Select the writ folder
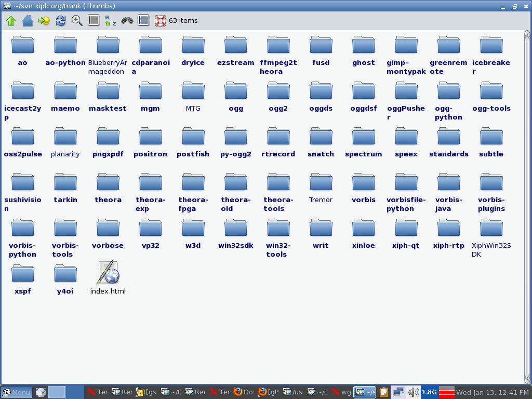532x399 pixels. pyautogui.click(x=321, y=234)
